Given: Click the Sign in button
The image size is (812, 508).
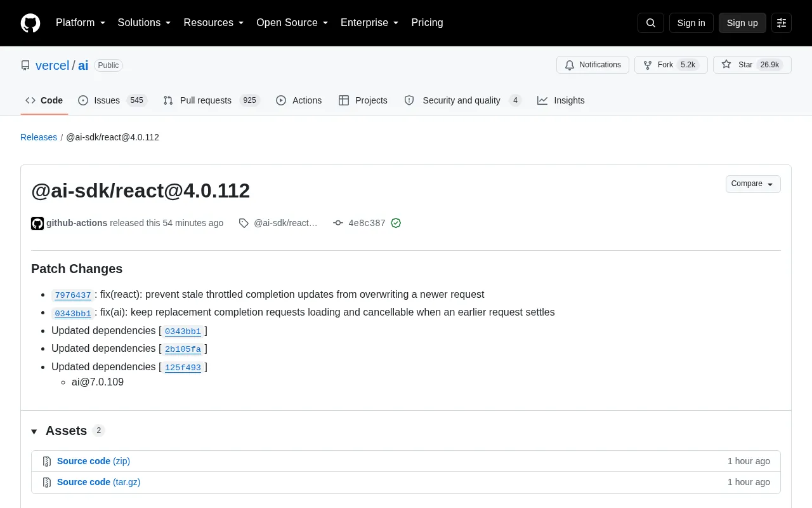Looking at the screenshot, I should pyautogui.click(x=691, y=23).
